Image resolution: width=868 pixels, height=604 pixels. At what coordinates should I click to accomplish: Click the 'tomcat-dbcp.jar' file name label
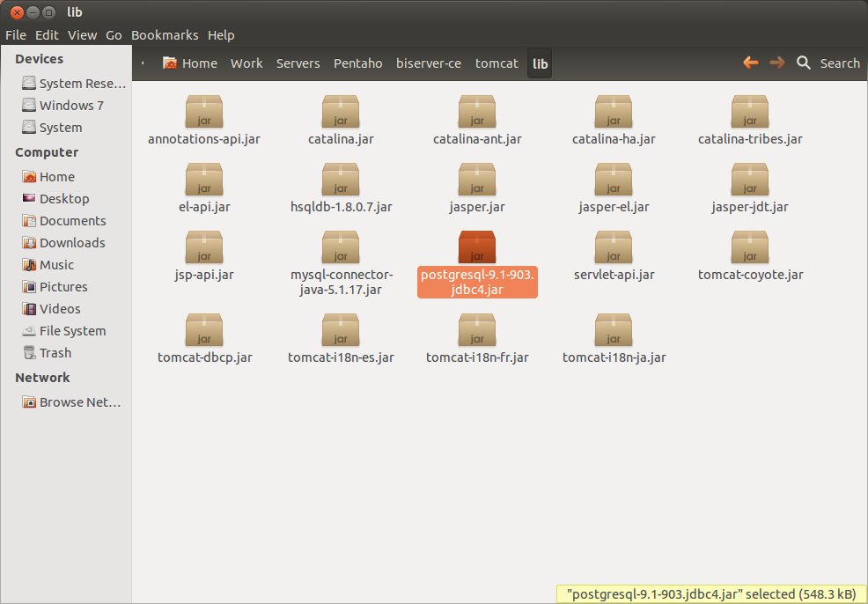click(205, 357)
